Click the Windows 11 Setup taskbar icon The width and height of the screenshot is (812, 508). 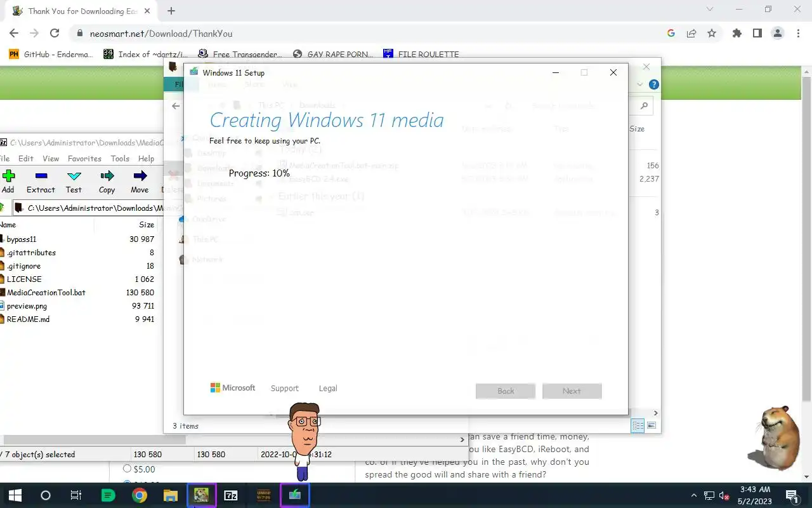[x=294, y=495]
